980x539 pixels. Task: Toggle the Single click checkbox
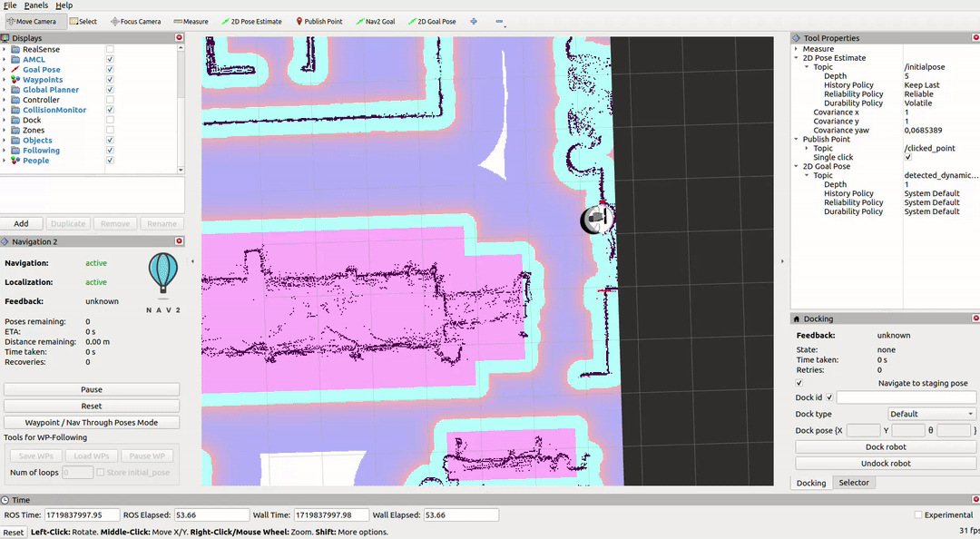tap(908, 157)
